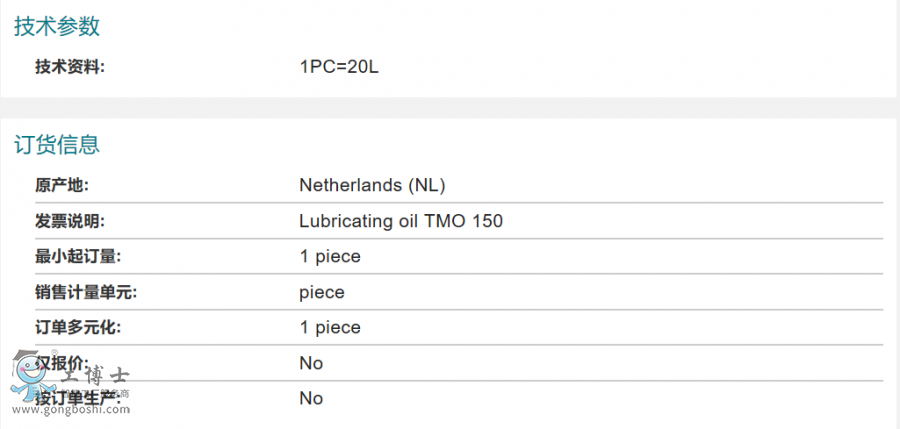
Task: Click the 1 piece value beside 最小起订量
Action: click(330, 256)
